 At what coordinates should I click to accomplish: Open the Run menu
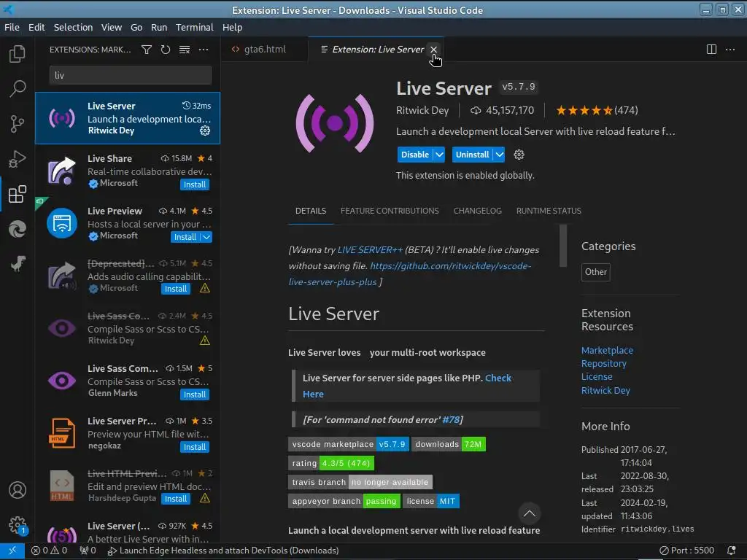[x=159, y=27]
